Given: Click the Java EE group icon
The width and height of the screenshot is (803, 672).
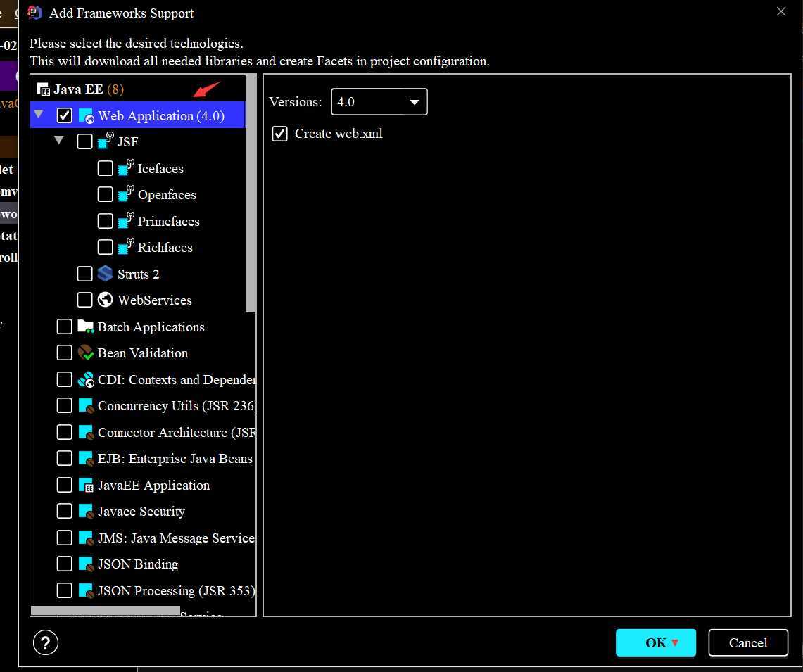Looking at the screenshot, I should click(43, 89).
